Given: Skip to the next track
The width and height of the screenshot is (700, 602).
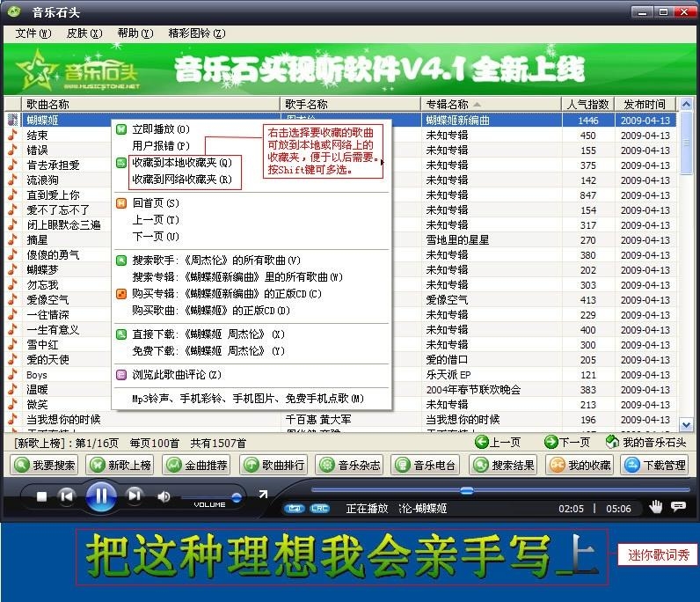Looking at the screenshot, I should (x=134, y=496).
